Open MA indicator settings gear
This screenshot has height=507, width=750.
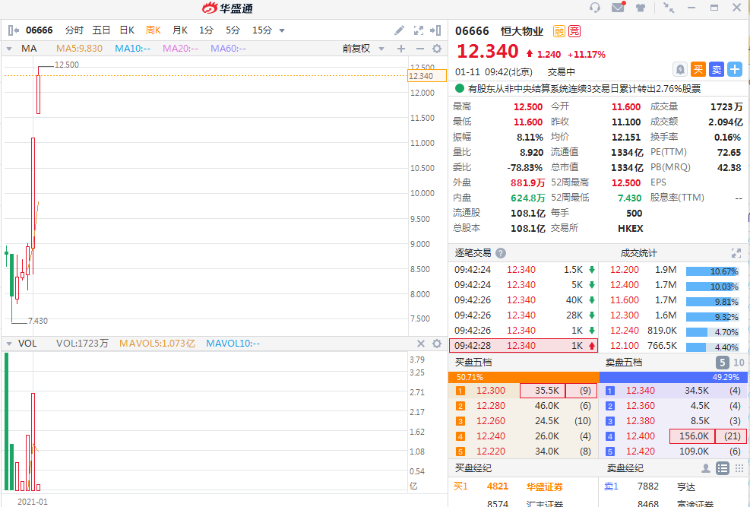click(436, 48)
